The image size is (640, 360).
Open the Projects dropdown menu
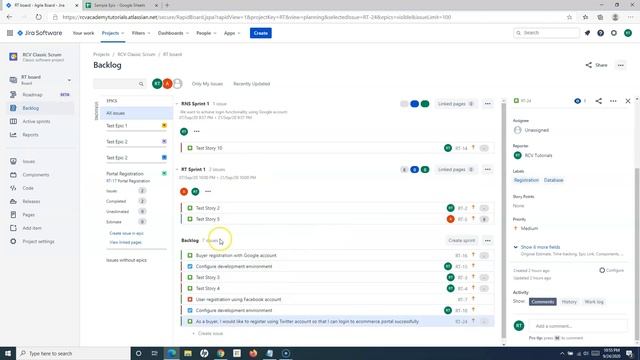(x=113, y=33)
